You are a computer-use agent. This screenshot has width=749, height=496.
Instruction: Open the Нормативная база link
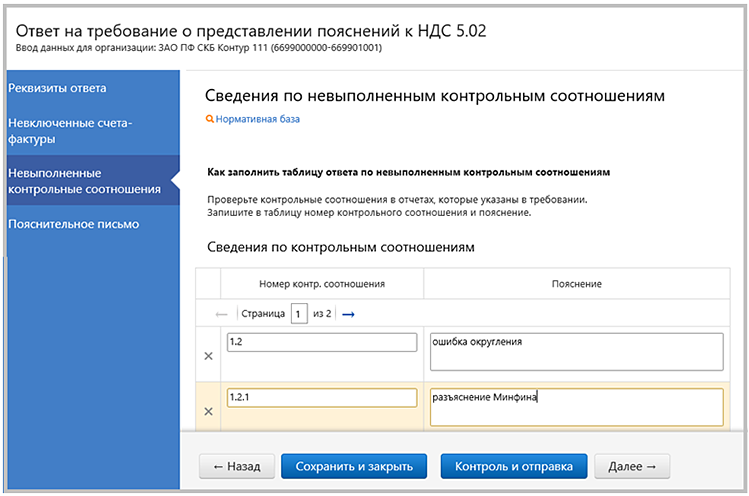click(x=257, y=119)
